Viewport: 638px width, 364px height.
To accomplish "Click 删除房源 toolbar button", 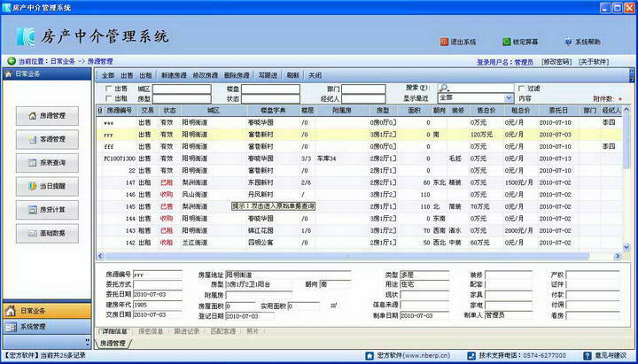I will point(237,75).
